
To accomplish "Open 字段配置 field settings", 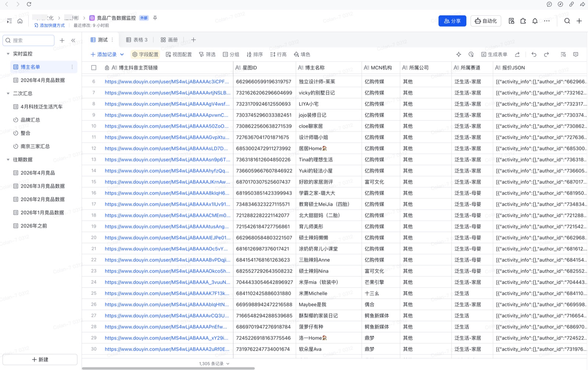I will (146, 54).
